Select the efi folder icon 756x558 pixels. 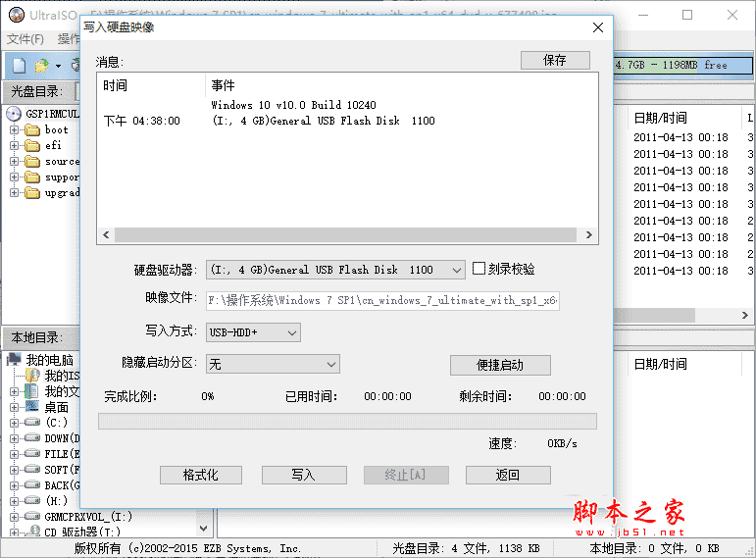pos(32,146)
